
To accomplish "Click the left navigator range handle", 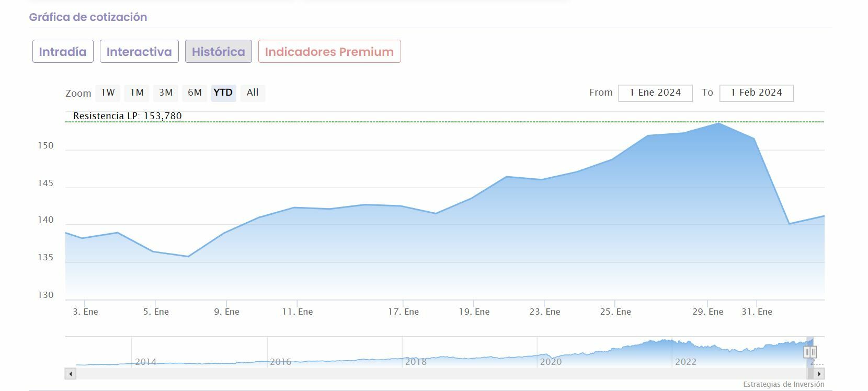I will (x=807, y=352).
